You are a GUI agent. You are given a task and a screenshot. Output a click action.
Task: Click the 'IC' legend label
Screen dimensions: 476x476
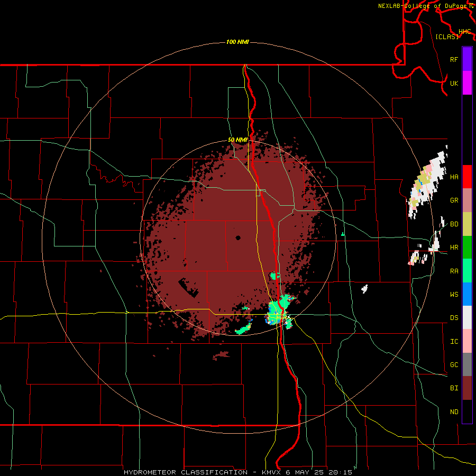[x=454, y=342]
